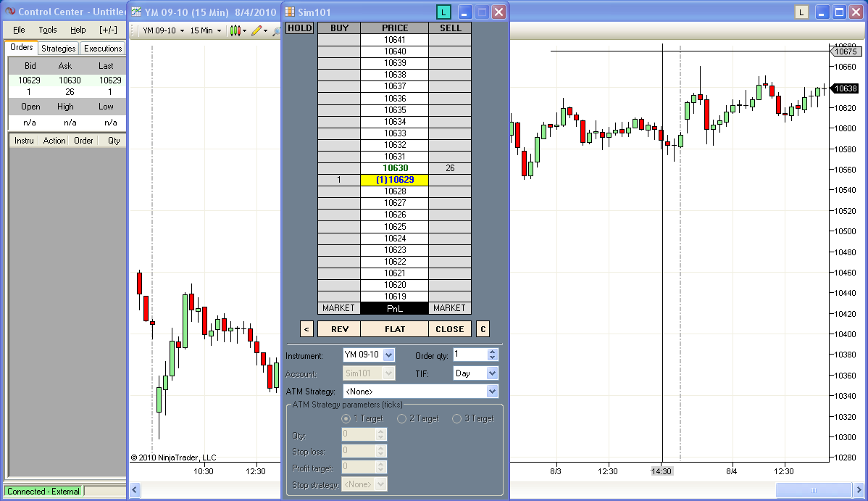Click the Action column header
This screenshot has width=868, height=501.
click(54, 141)
